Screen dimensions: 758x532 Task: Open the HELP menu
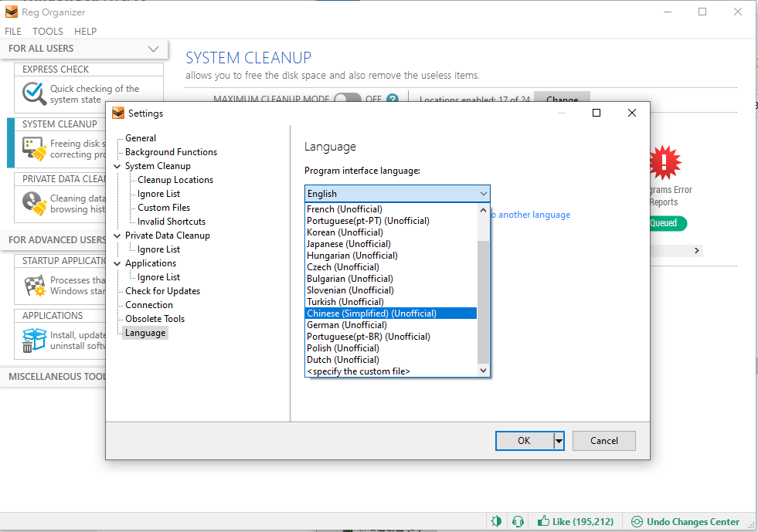(85, 32)
